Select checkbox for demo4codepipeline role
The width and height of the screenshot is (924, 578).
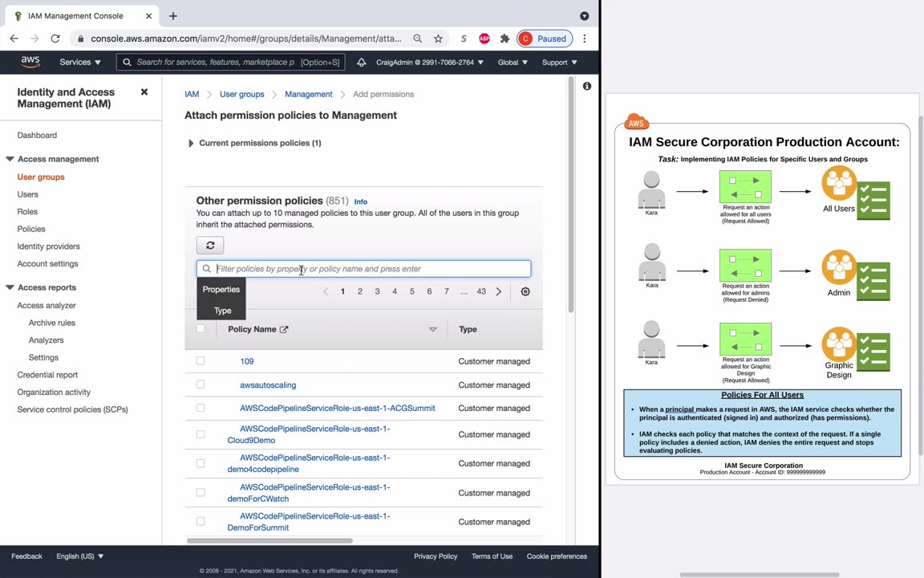click(201, 463)
